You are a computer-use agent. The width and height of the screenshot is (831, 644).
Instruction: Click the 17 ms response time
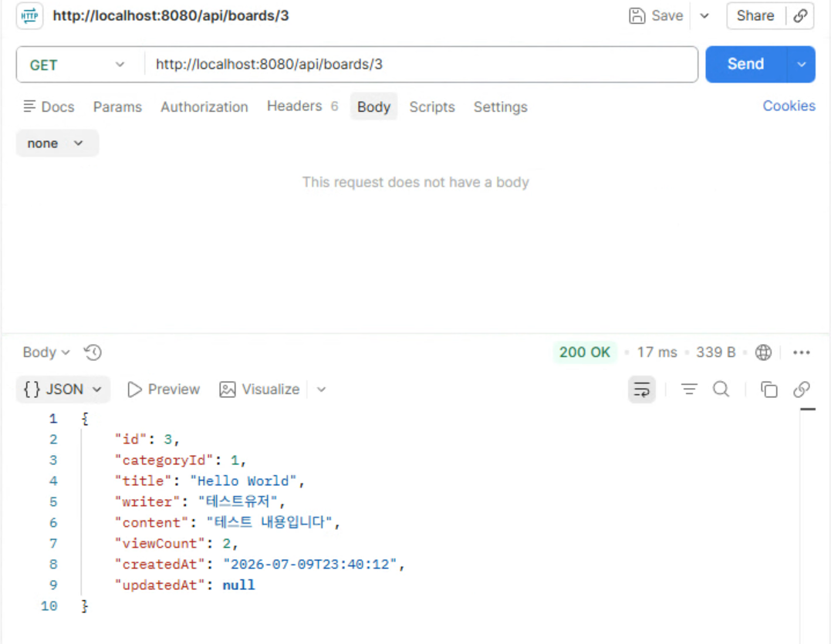point(657,352)
